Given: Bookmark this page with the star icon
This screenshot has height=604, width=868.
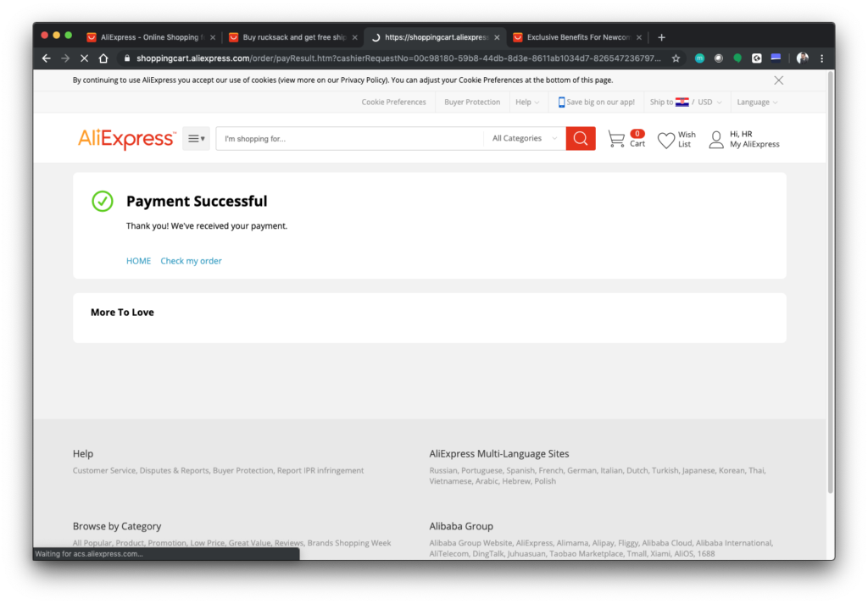Looking at the screenshot, I should click(x=676, y=58).
